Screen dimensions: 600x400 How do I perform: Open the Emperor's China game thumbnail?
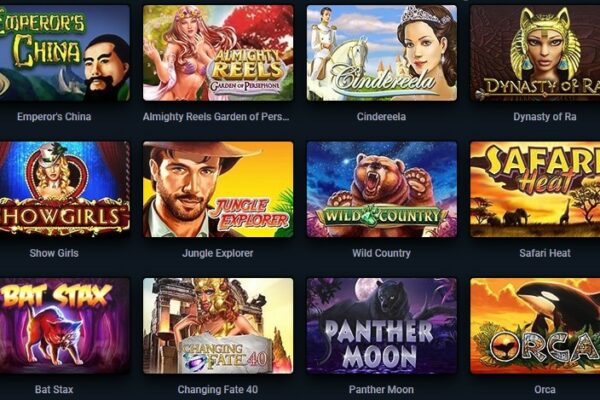click(65, 53)
